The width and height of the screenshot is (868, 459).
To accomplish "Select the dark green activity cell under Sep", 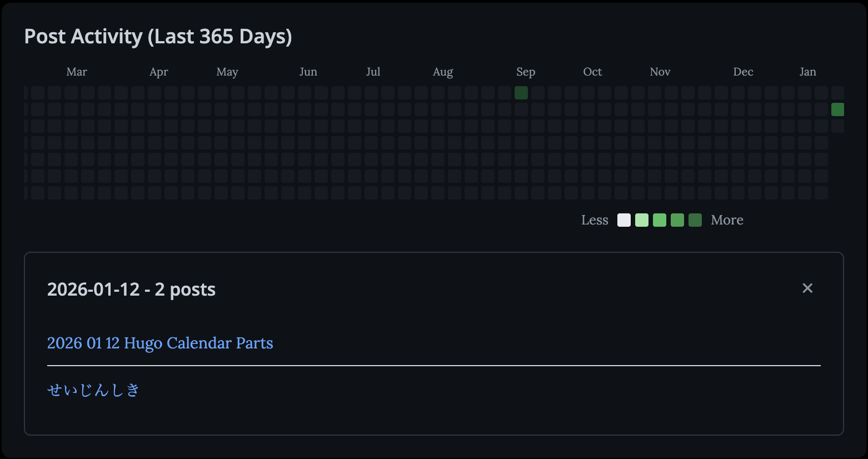I will pos(521,93).
